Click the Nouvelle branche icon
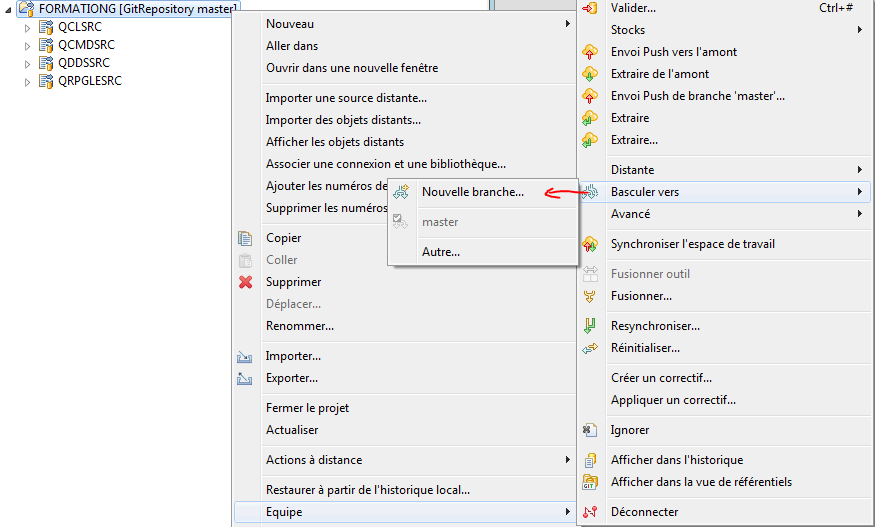The width and height of the screenshot is (875, 527). click(401, 191)
